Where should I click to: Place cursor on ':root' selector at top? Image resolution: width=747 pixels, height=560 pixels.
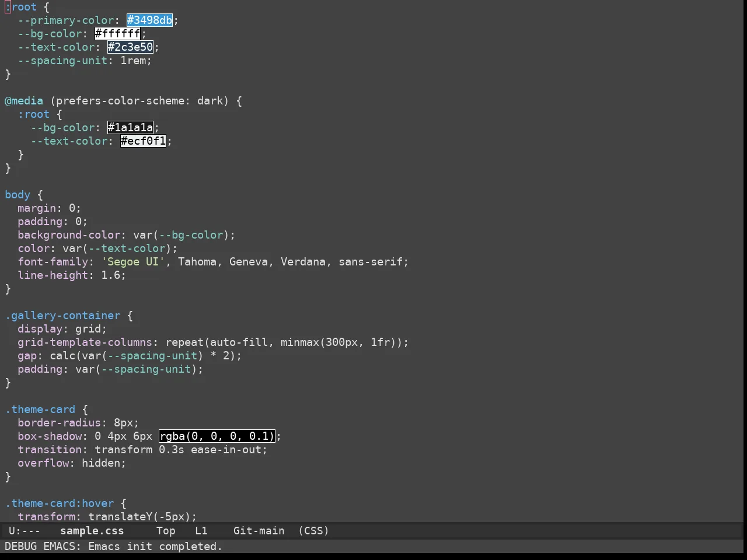coord(21,7)
